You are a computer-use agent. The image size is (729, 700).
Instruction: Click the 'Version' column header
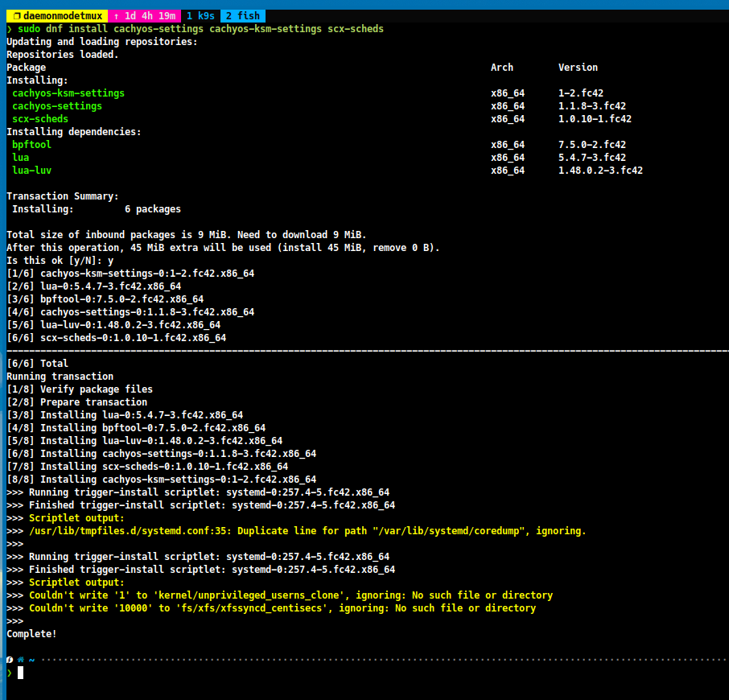coord(578,68)
